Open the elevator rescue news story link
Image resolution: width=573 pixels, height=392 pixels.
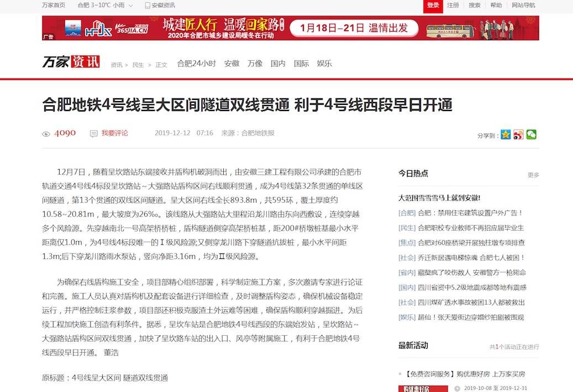click(469, 258)
